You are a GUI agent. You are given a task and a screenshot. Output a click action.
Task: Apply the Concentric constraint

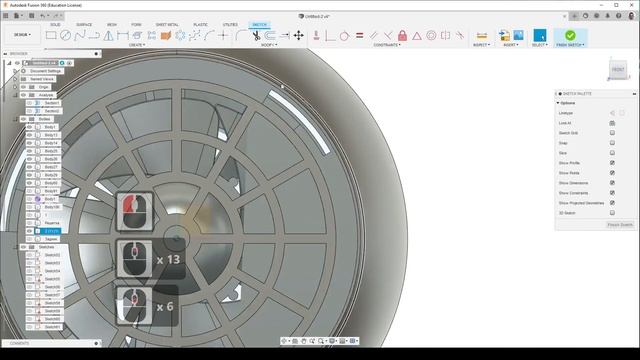(x=431, y=36)
